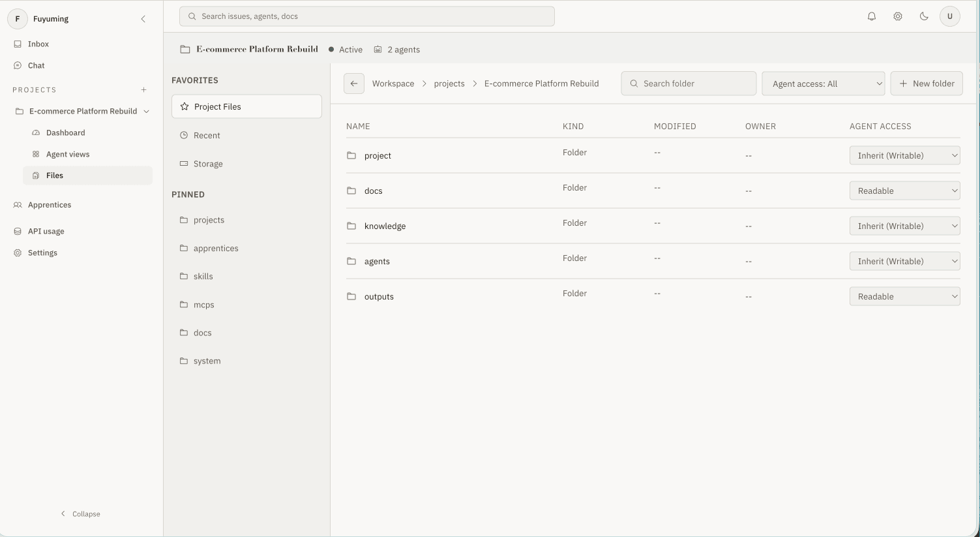Click project header folder icon

pyautogui.click(x=185, y=50)
